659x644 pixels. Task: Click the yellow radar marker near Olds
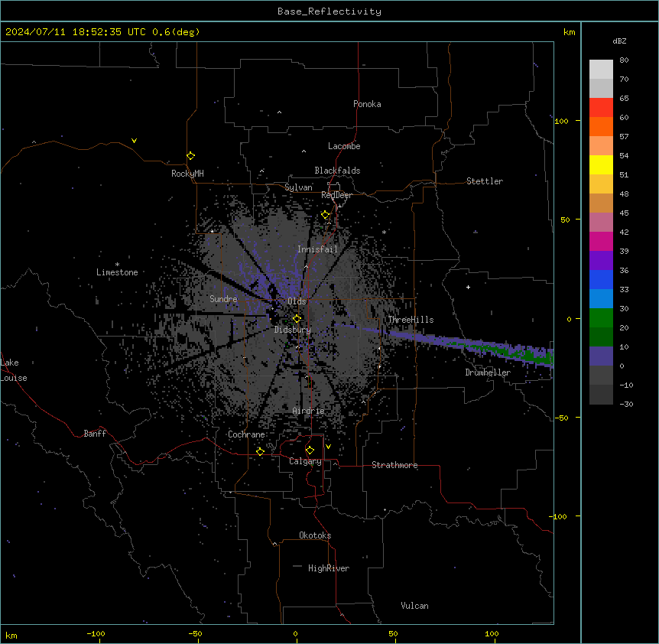[297, 319]
